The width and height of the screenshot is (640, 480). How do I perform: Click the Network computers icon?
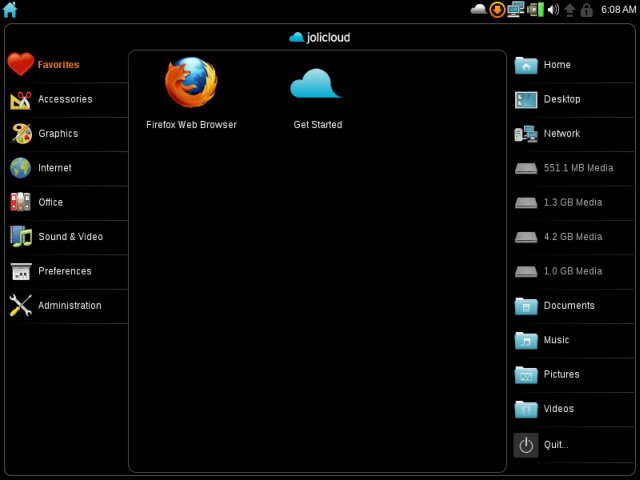(x=526, y=134)
